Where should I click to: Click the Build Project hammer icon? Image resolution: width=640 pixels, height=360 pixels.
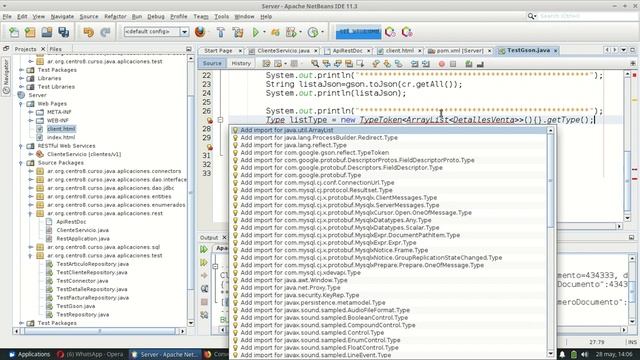(x=220, y=32)
